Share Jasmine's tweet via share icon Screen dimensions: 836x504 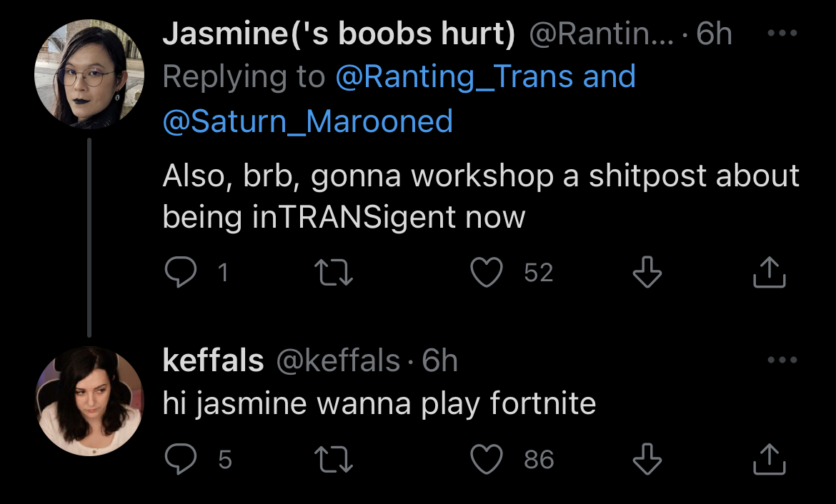(769, 272)
